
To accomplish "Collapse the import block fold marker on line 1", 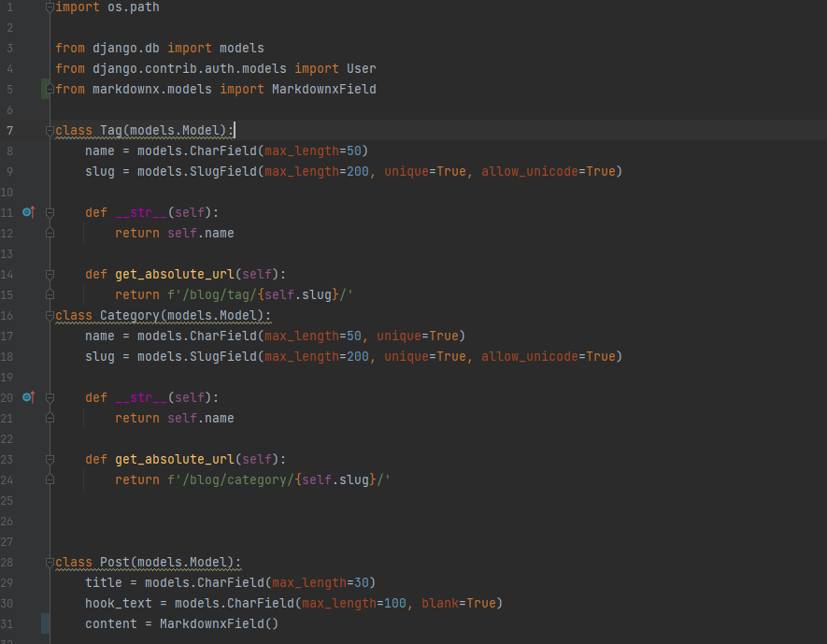I will (50, 7).
